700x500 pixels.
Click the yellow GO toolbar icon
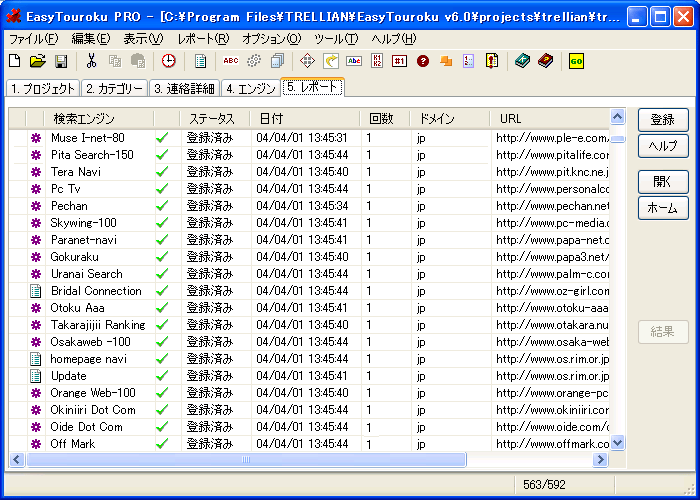(x=576, y=61)
